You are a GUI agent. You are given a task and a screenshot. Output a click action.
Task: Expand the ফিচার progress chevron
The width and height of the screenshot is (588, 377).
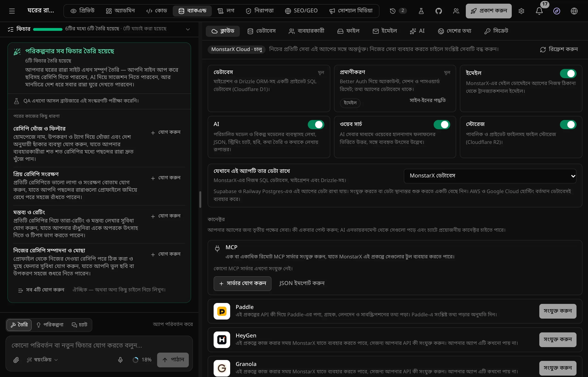tap(188, 29)
